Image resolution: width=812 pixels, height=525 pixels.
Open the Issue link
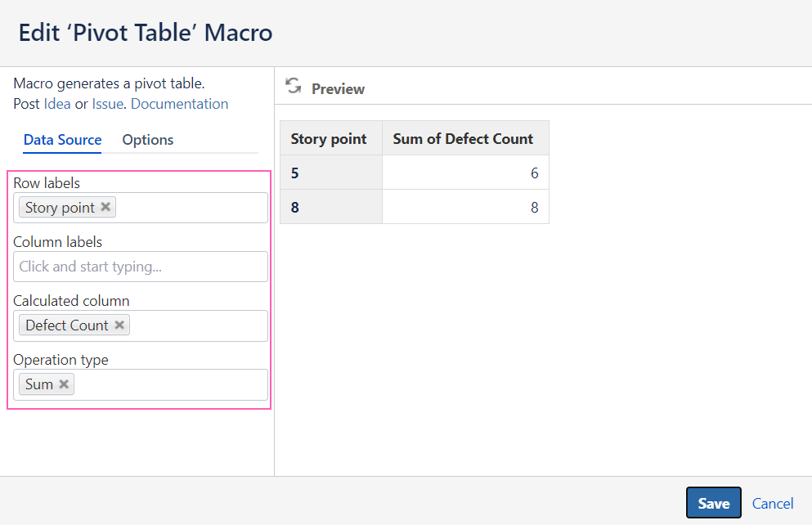coord(107,104)
